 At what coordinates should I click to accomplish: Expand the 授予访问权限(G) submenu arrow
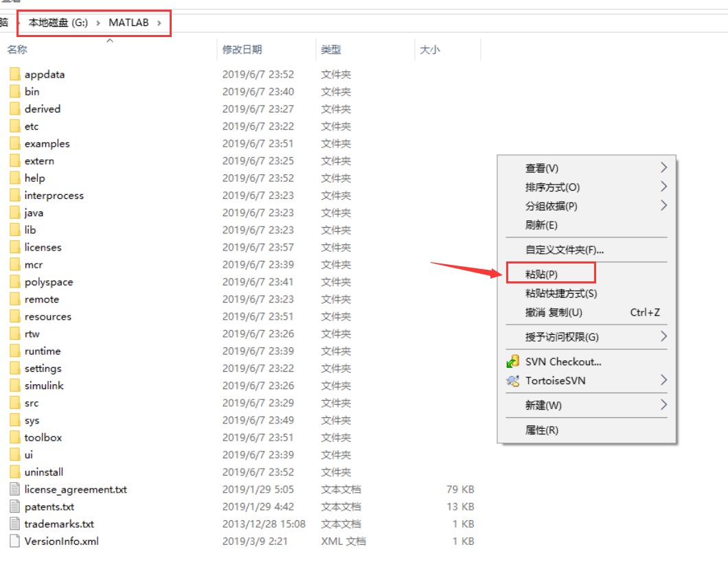click(x=663, y=336)
